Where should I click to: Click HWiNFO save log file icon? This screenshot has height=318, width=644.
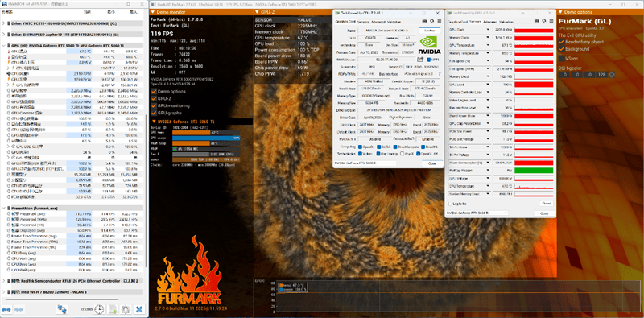(112, 309)
